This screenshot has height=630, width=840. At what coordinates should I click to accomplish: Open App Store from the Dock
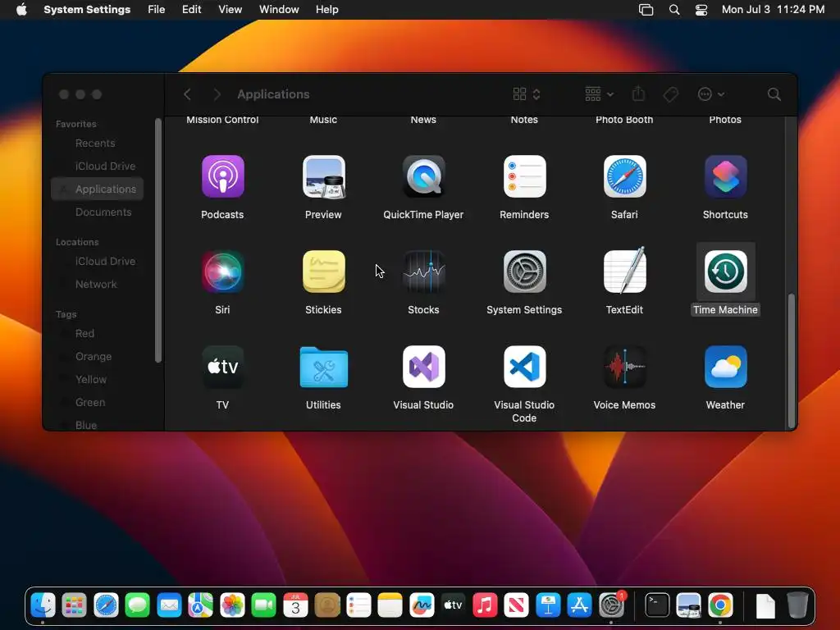click(x=580, y=605)
